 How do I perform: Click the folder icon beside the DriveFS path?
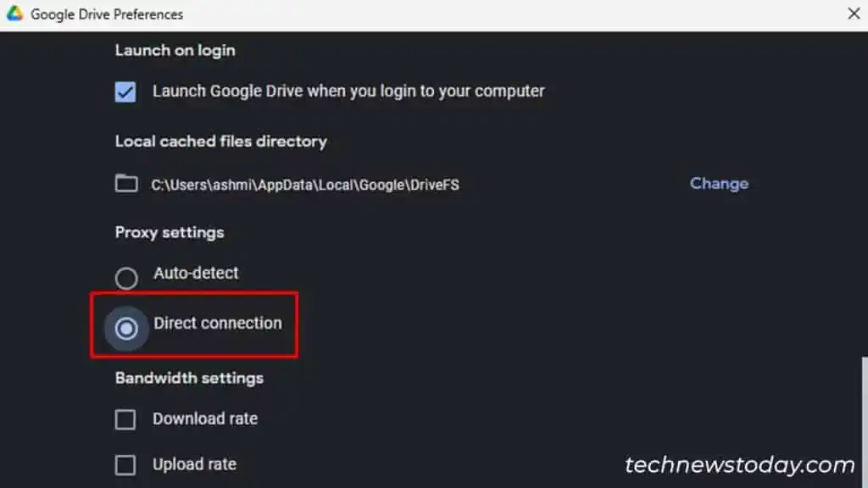click(x=125, y=184)
